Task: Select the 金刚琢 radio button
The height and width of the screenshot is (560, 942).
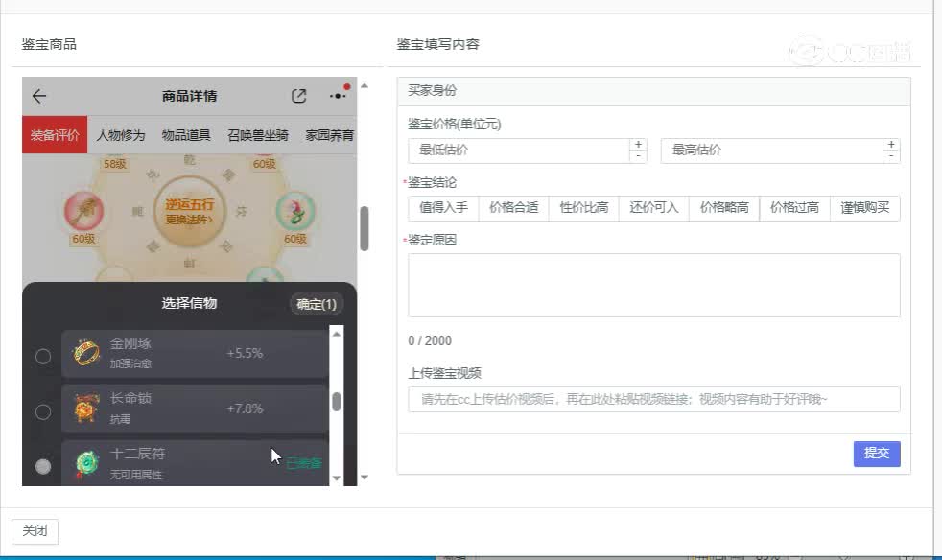Action: click(42, 356)
